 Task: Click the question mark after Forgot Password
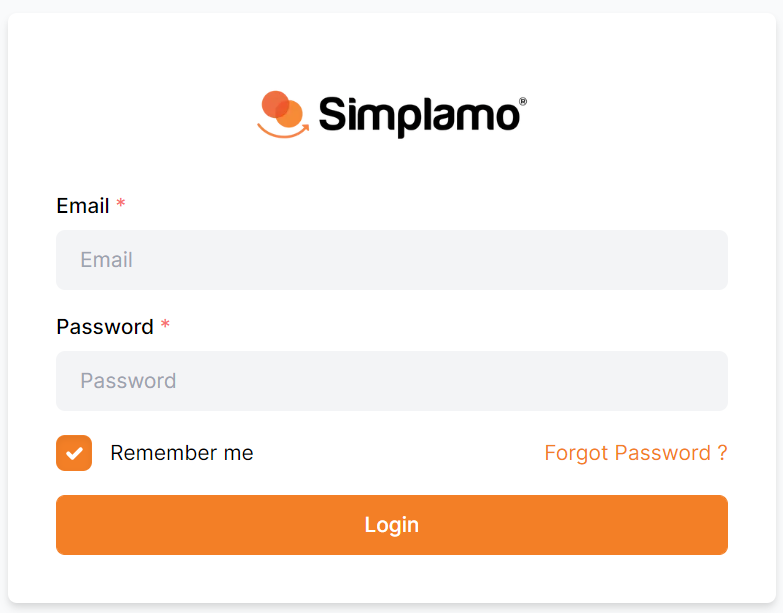(x=722, y=453)
